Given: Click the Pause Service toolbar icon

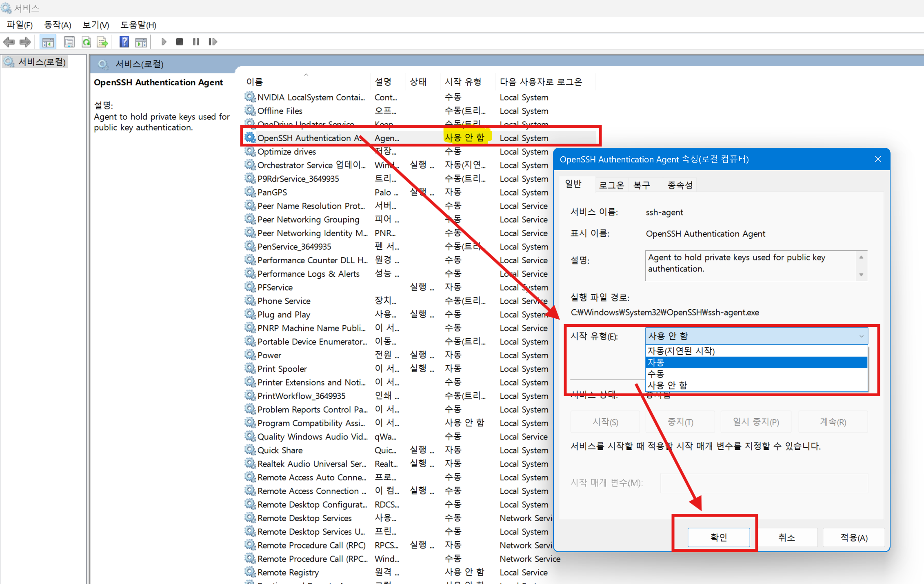Looking at the screenshot, I should click(x=196, y=42).
